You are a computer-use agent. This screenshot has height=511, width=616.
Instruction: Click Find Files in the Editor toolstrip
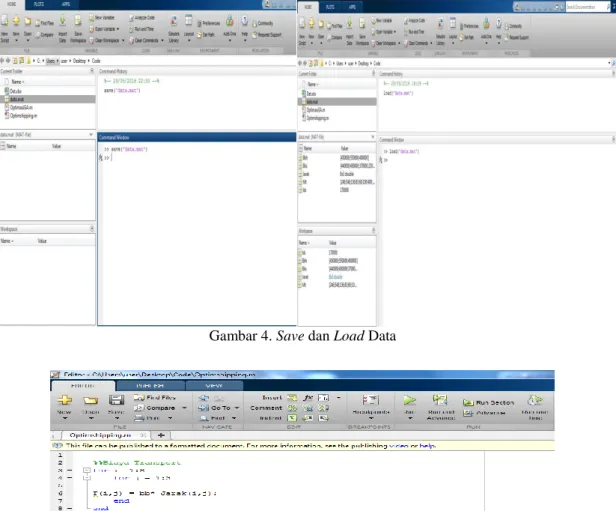tap(154, 397)
